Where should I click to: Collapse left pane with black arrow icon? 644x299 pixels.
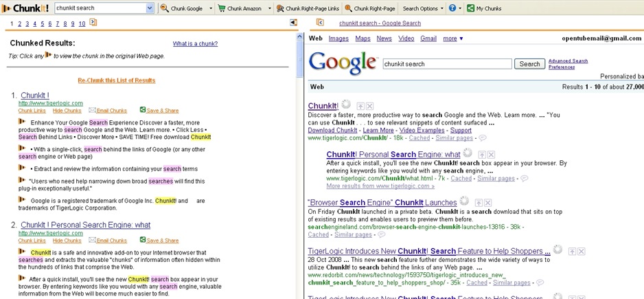[293, 23]
